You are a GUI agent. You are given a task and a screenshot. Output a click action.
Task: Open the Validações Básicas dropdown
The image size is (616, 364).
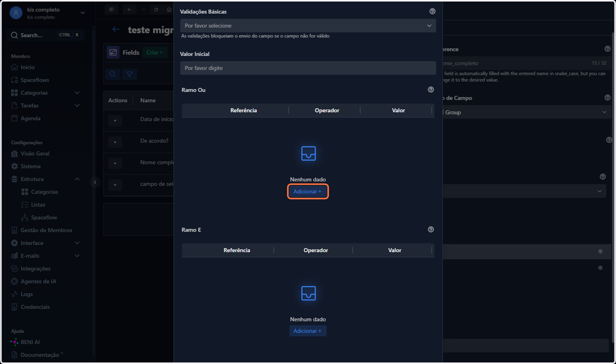click(x=308, y=26)
